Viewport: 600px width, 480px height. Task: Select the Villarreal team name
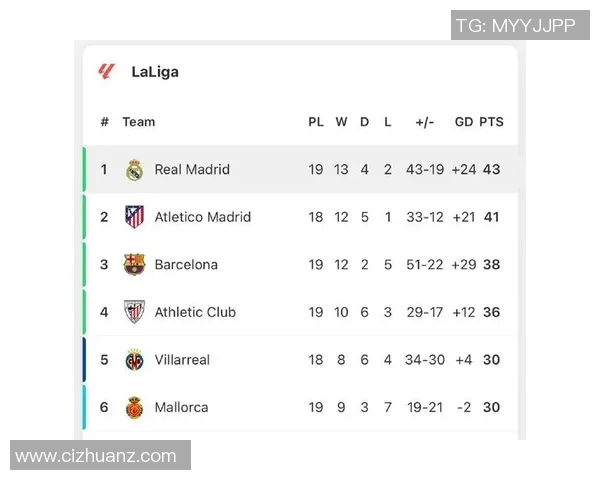tap(182, 360)
